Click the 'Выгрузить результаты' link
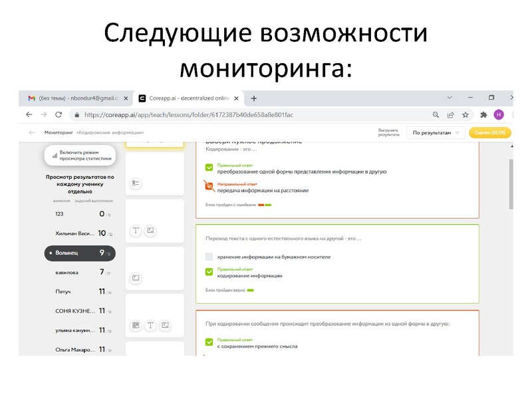532x399 pixels. coord(389,132)
